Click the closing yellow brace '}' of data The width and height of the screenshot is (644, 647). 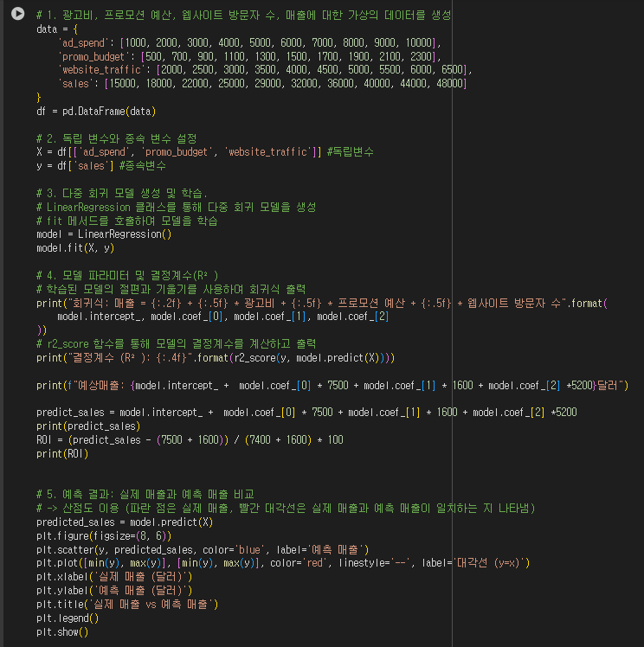coord(39,98)
